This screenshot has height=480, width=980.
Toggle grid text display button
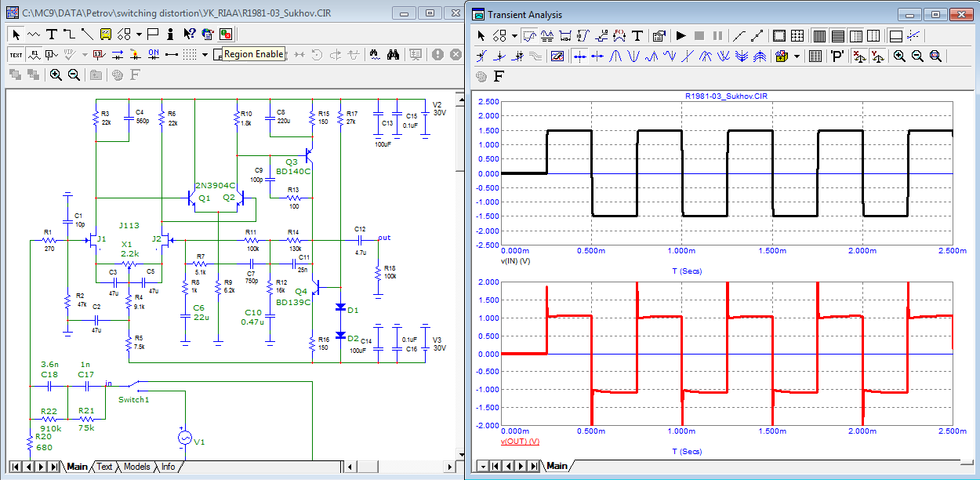[16, 54]
